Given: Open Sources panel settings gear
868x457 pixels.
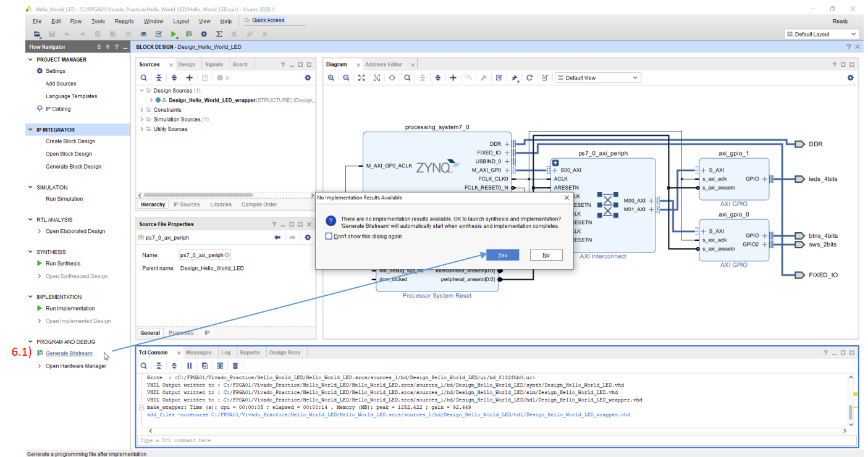Looking at the screenshot, I should point(308,78).
